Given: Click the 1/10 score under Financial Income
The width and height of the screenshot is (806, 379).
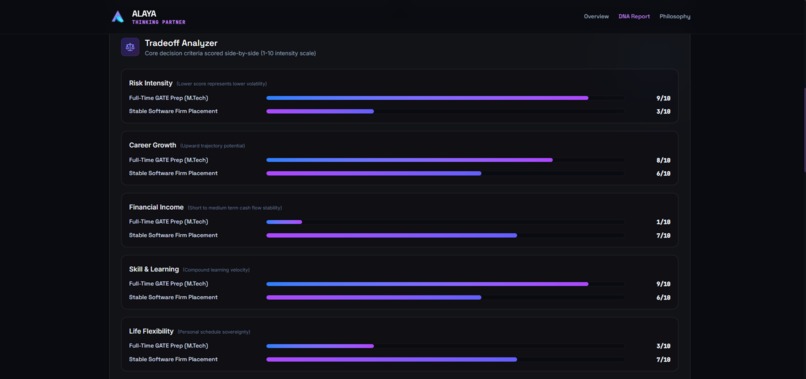Looking at the screenshot, I should coord(663,222).
